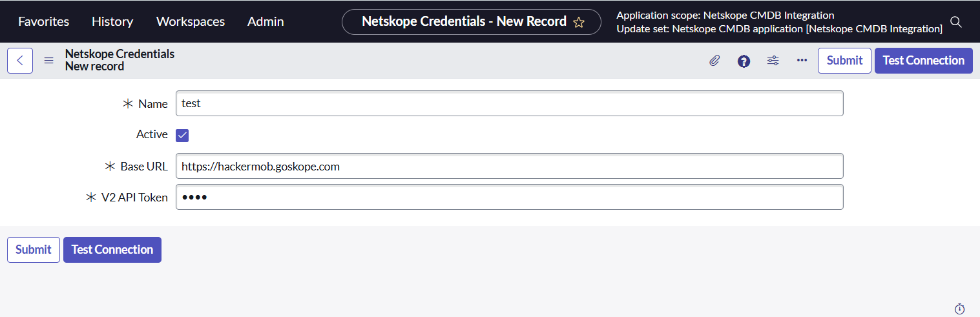Uncheck the Active checkbox
The height and width of the screenshot is (317, 980).
[182, 135]
